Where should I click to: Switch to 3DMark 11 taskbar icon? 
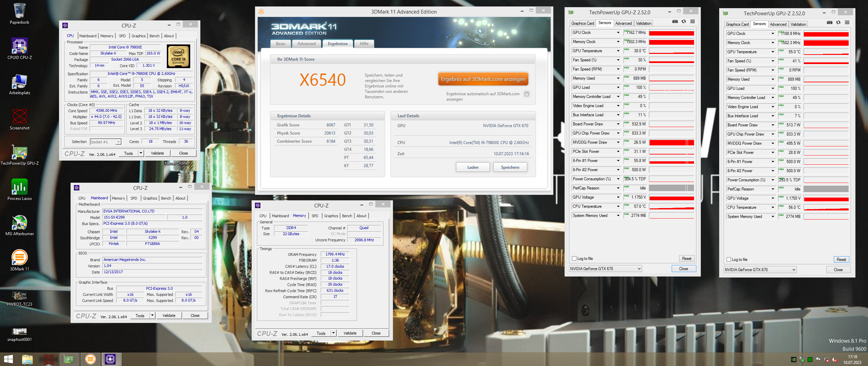[90, 359]
